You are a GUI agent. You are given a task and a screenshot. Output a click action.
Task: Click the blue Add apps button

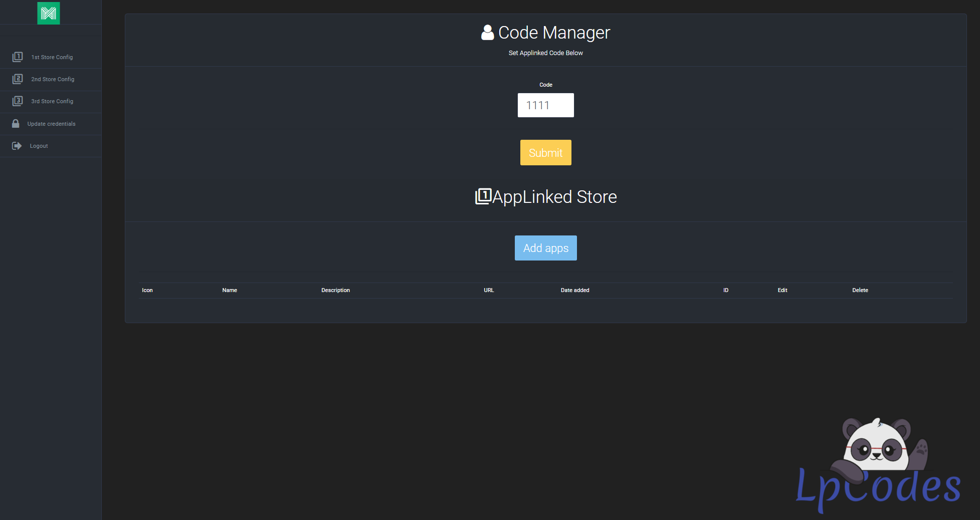(545, 248)
